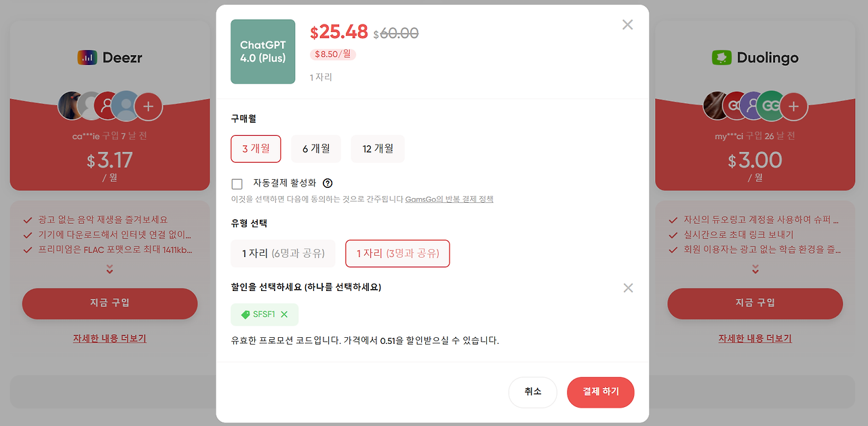Open the help icon next to 자동결제 활성화
Viewport: 868px width, 426px height.
[x=329, y=183]
